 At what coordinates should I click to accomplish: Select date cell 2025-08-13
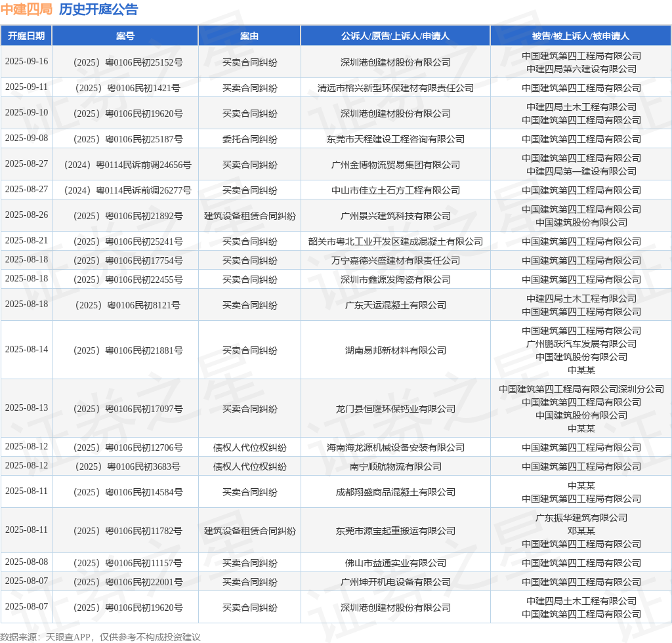tap(26, 407)
